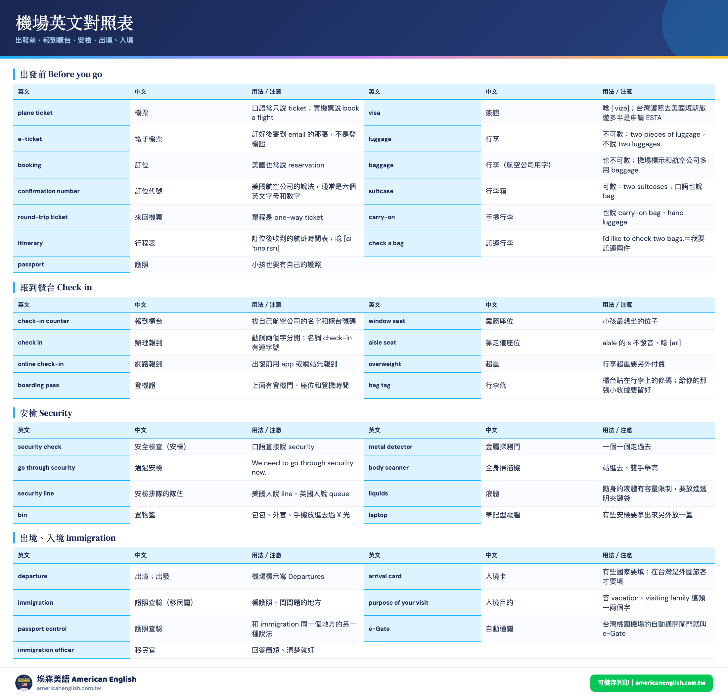Image resolution: width=728 pixels, height=700 pixels.
Task: Click the 'carry-on' term
Action: coord(382,217)
